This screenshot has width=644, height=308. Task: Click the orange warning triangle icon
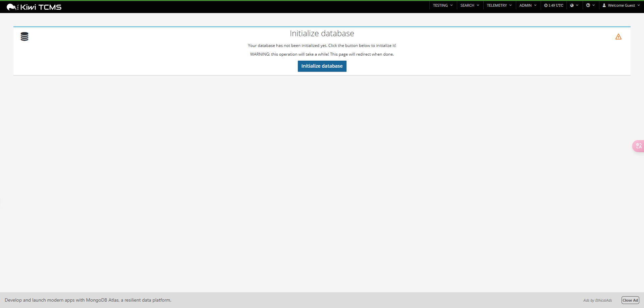618,37
